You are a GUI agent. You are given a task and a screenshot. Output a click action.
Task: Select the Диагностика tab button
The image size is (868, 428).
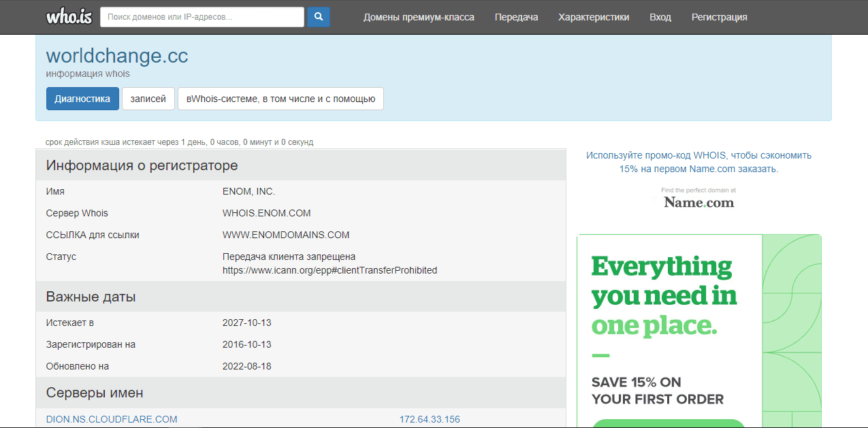(82, 99)
